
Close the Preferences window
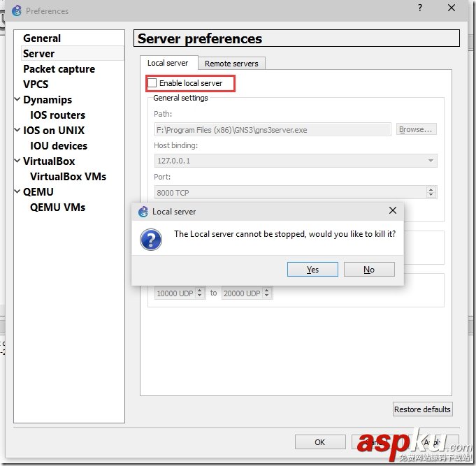point(452,8)
